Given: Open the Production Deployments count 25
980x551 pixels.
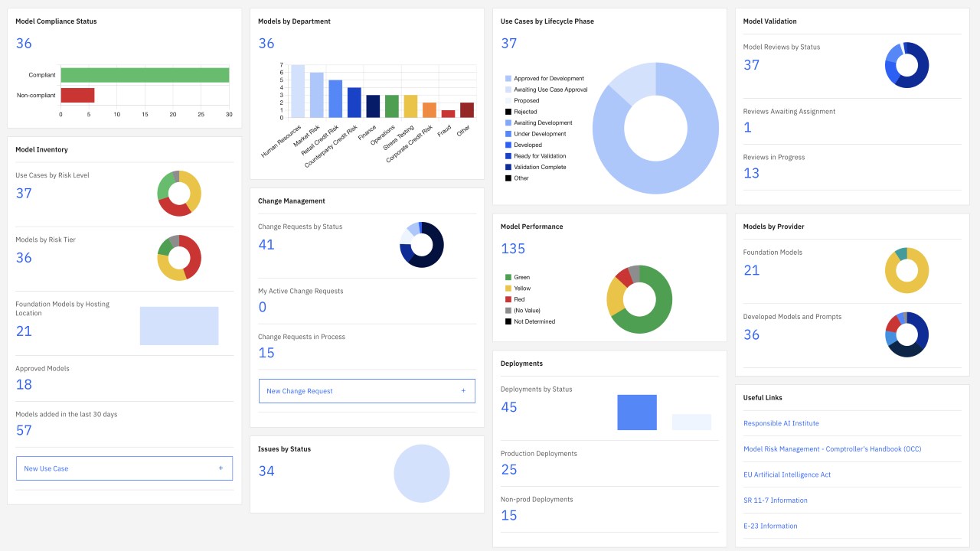Looking at the screenshot, I should click(x=509, y=469).
